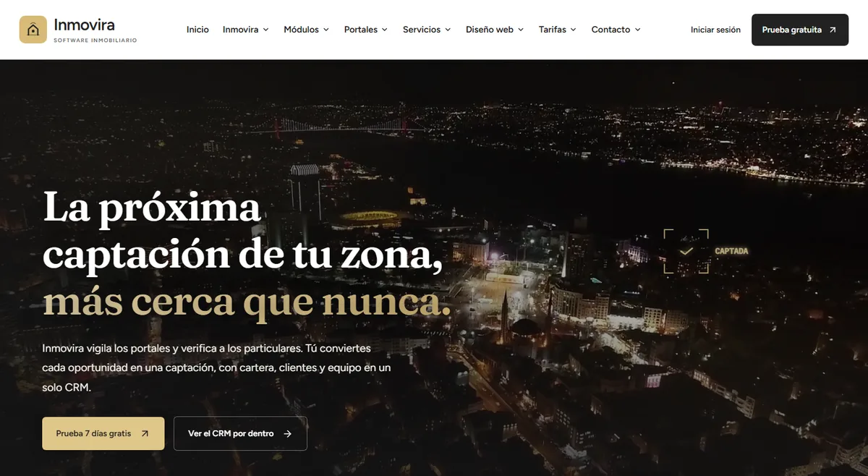Open the Portales dropdown chevron
The width and height of the screenshot is (868, 476).
(x=385, y=30)
